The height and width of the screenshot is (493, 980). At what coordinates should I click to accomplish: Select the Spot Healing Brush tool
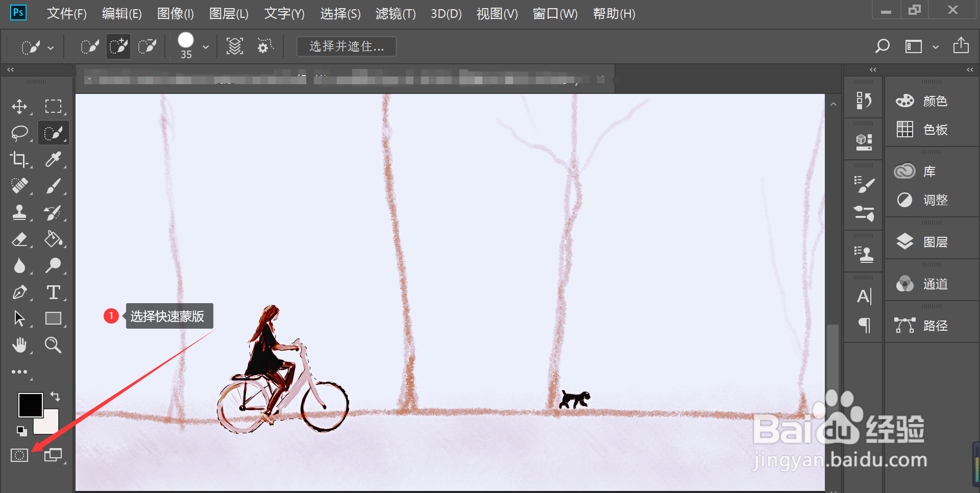(19, 186)
